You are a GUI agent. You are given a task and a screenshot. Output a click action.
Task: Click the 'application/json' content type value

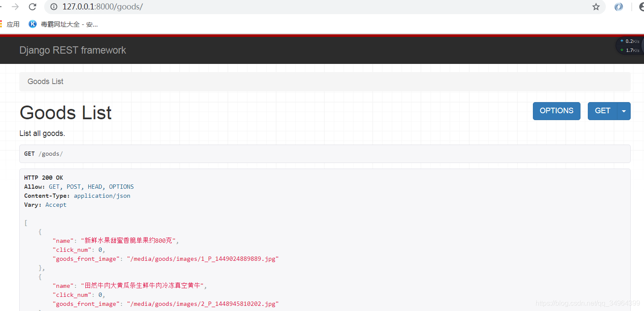(102, 196)
